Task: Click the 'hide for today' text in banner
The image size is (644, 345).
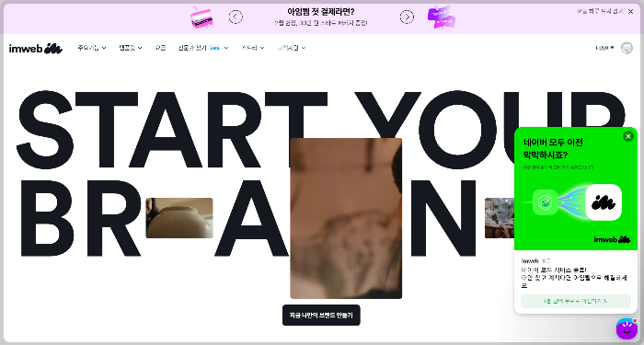Action: pyautogui.click(x=600, y=11)
